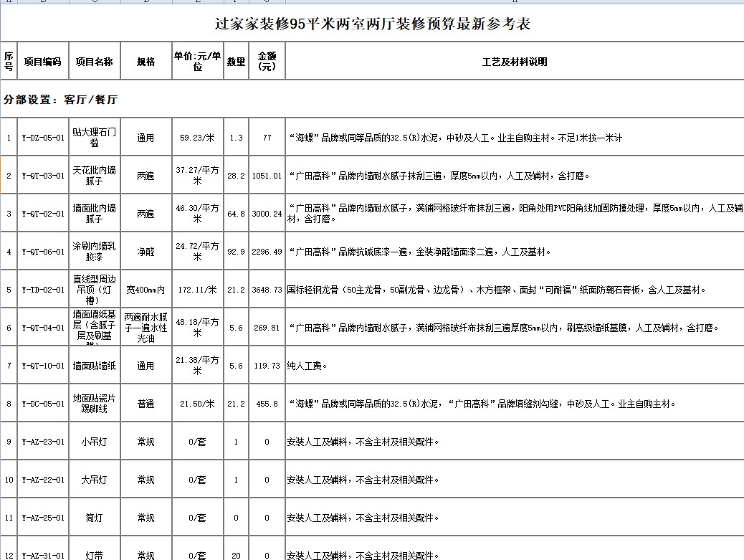Select the amount cell 455.8
The width and height of the screenshot is (744, 560).
tap(267, 404)
